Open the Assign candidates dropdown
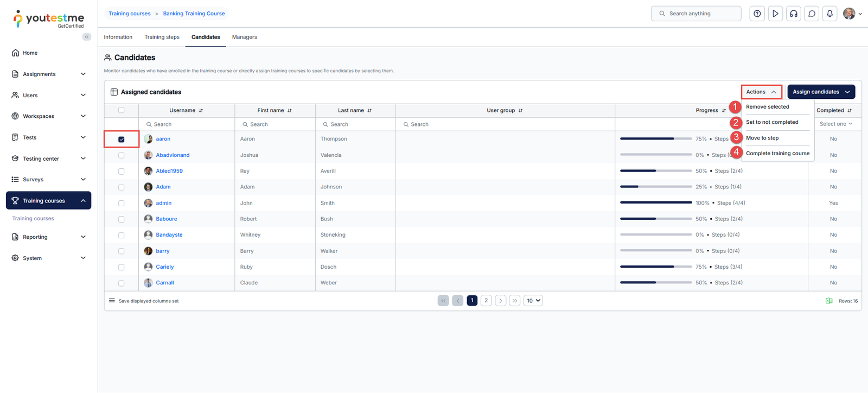The width and height of the screenshot is (868, 393). click(821, 92)
